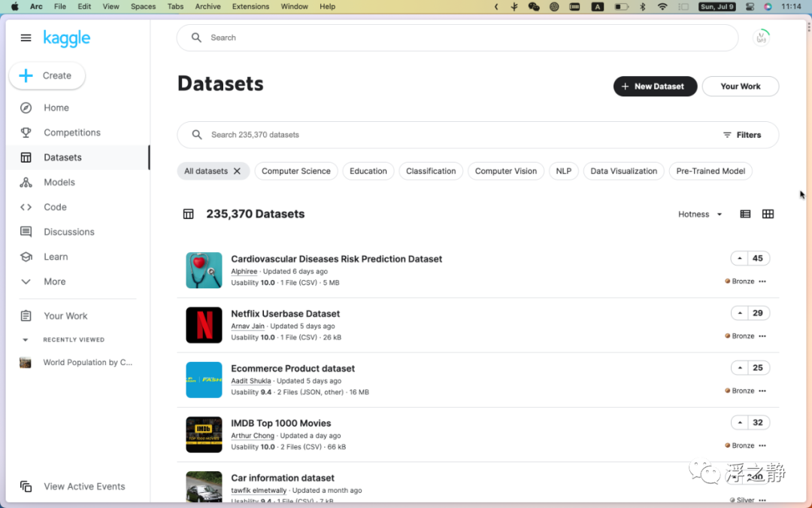Collapse the Recently Viewed section

click(26, 340)
